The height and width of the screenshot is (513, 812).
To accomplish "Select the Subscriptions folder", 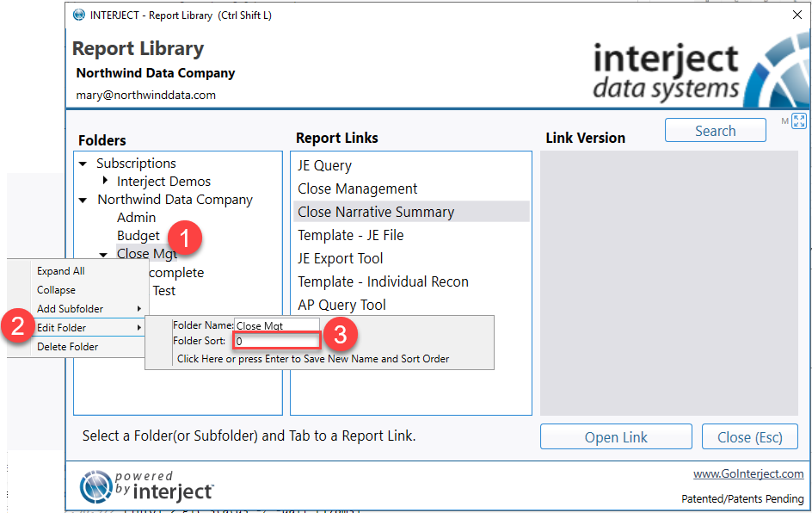I will point(136,164).
